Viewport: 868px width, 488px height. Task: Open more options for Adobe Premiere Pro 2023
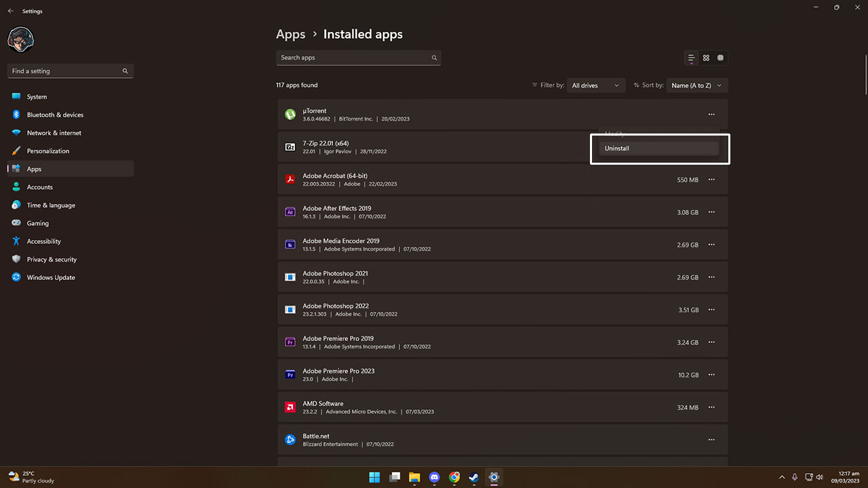pos(711,375)
